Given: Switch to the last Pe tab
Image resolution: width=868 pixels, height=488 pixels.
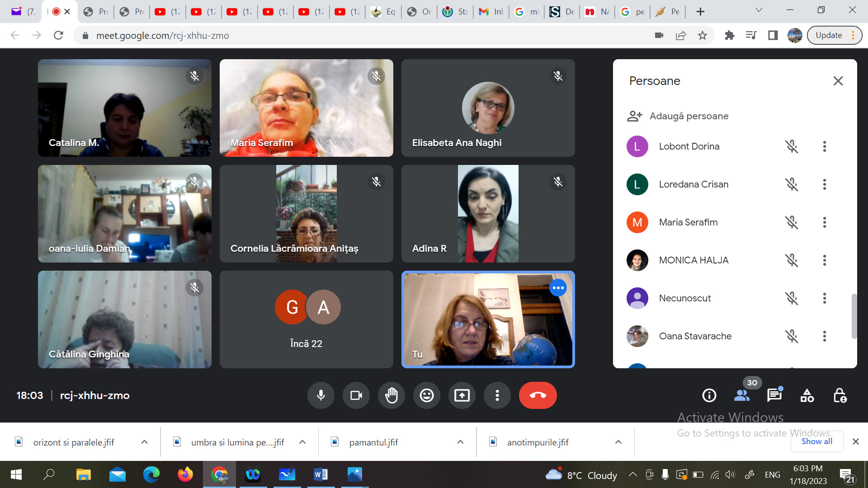Looking at the screenshot, I should point(668,12).
